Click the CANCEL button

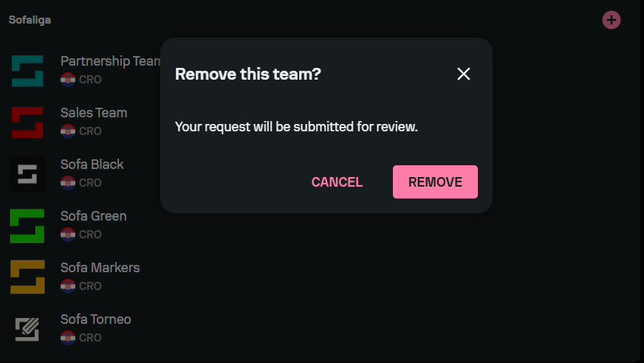coord(337,181)
